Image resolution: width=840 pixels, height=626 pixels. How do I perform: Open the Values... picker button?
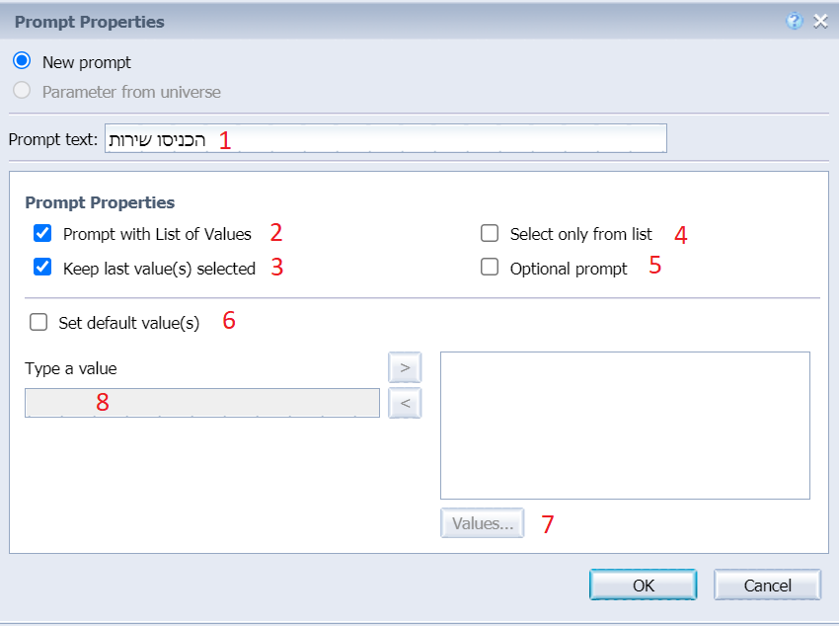tap(483, 523)
